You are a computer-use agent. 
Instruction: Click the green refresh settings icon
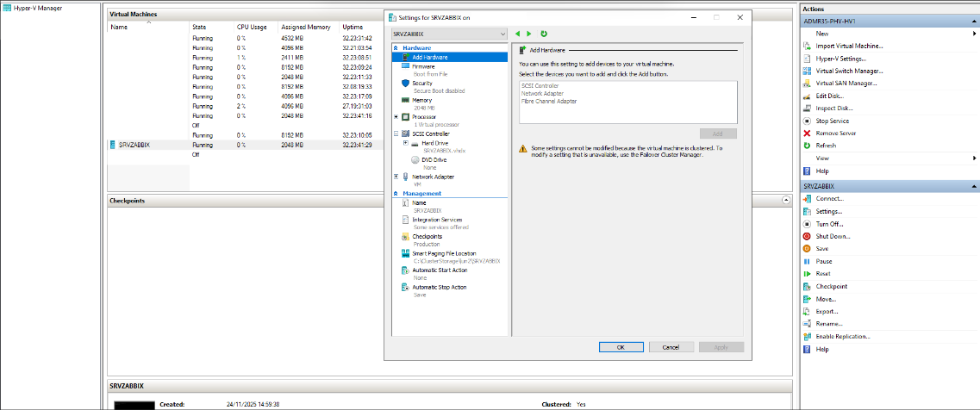click(544, 34)
